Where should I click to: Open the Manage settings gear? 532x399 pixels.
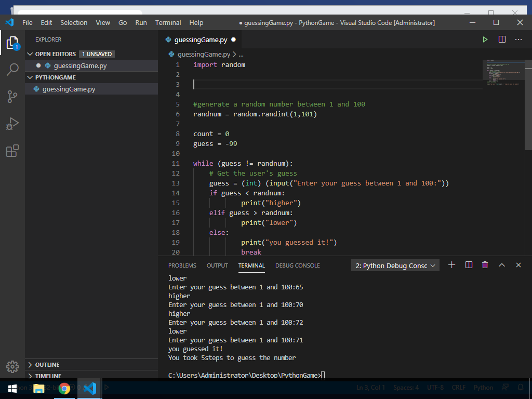12,365
